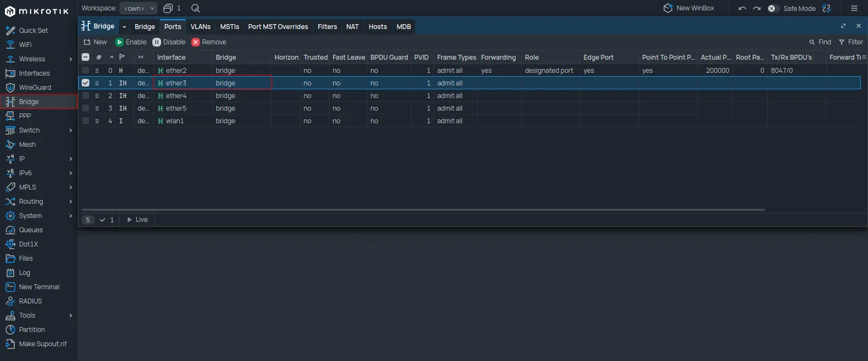
Task: Open the Workspace dropdown
Action: click(x=138, y=8)
